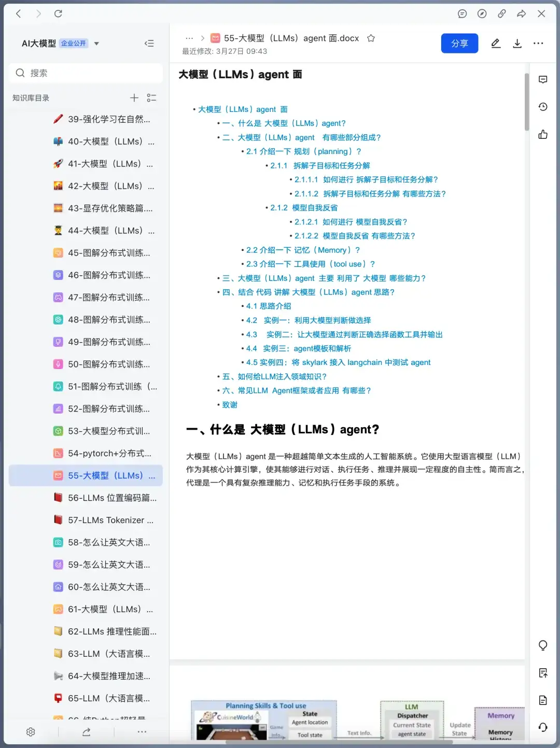Screen dimensions: 560x748
Task: Open the bottom-left more actions menu
Action: [142, 731]
